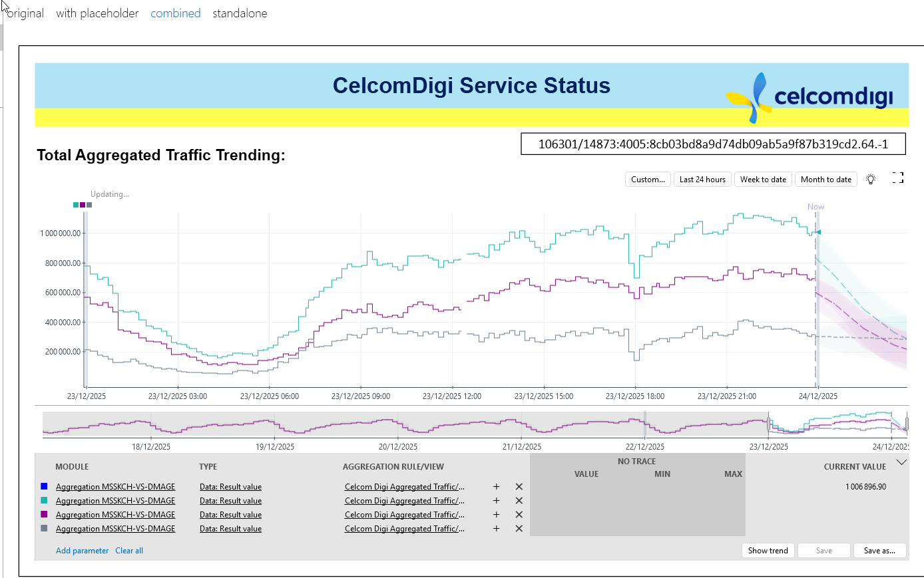This screenshot has height=578, width=924.
Task: Delete the gray parameter using its X icon
Action: (519, 529)
